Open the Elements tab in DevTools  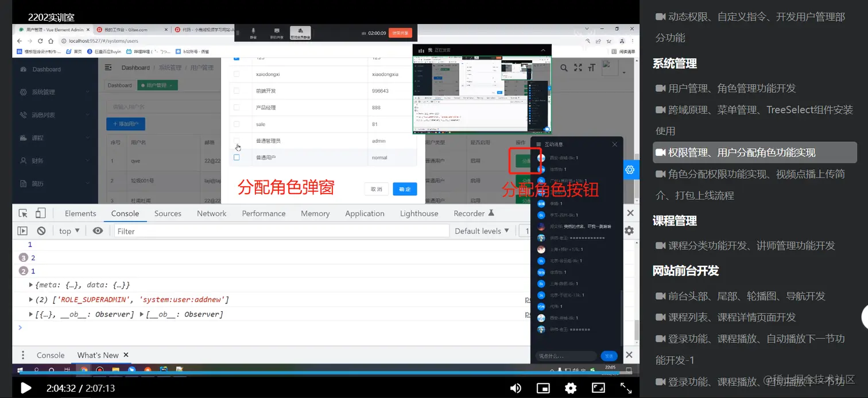[x=80, y=213]
